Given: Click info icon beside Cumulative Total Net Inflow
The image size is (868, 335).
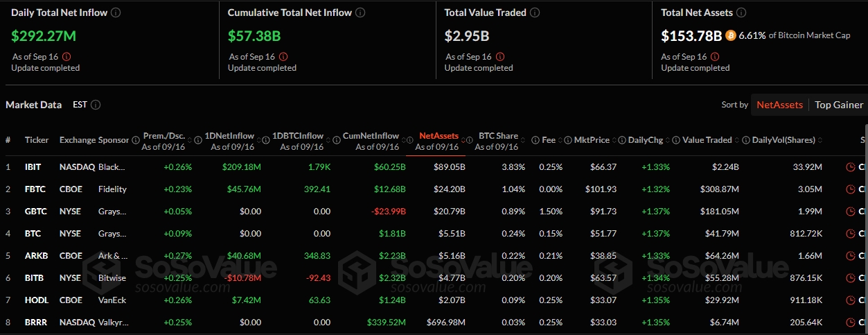Looking at the screenshot, I should [361, 12].
